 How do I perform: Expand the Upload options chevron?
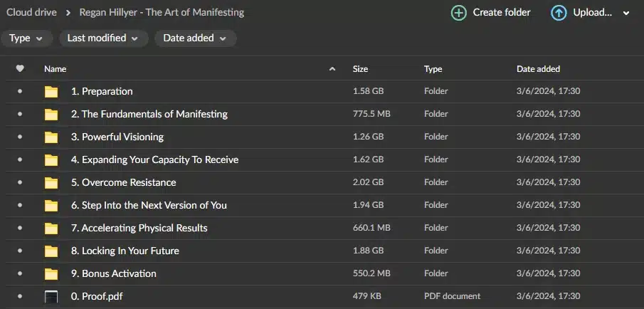point(626,13)
